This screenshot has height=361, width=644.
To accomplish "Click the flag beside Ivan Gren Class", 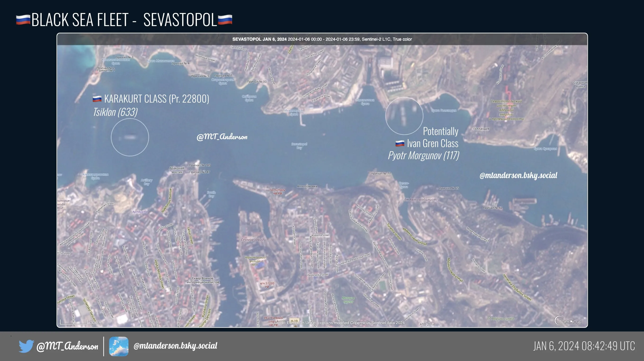I will (x=400, y=144).
